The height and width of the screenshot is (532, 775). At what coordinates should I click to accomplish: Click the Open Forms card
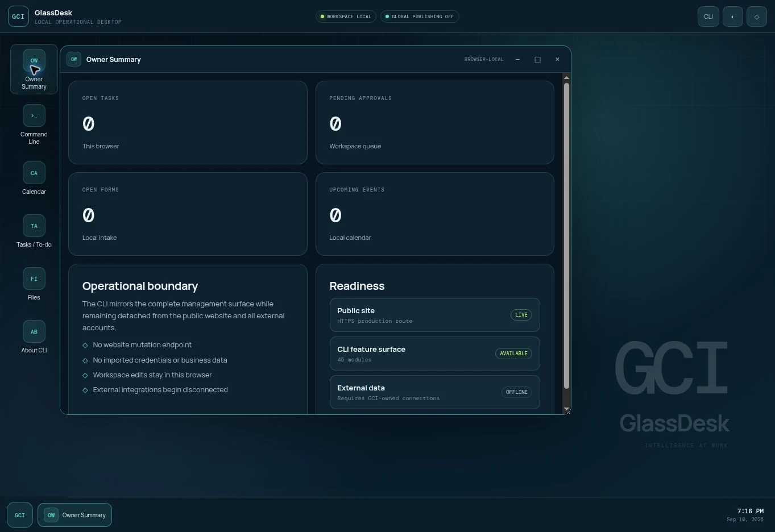(188, 214)
